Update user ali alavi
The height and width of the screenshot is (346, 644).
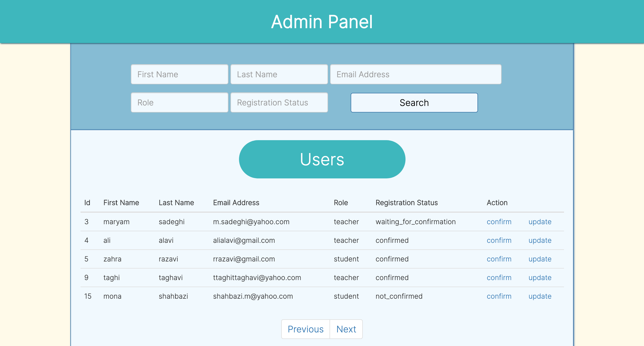[540, 240]
